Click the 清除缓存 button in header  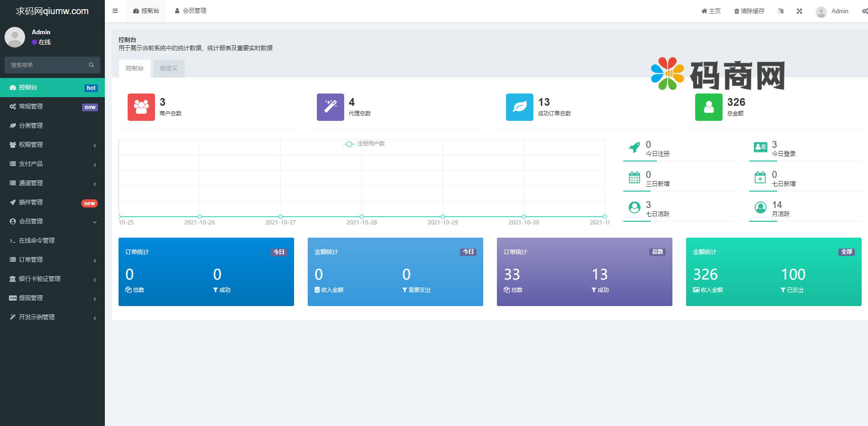click(x=749, y=11)
